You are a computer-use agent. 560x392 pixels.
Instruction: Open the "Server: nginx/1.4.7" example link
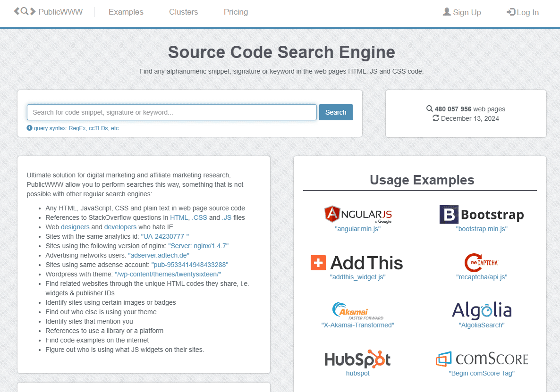pos(198,246)
